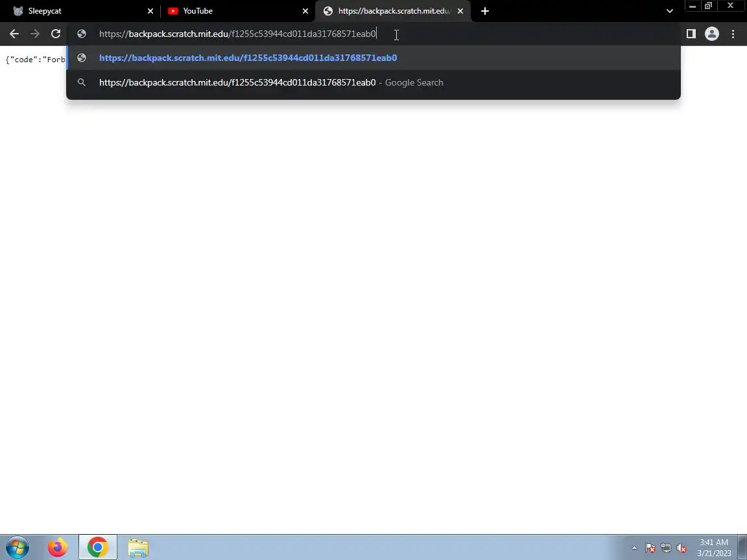The height and width of the screenshot is (560, 747).
Task: Open the Windows Start menu
Action: pyautogui.click(x=17, y=548)
